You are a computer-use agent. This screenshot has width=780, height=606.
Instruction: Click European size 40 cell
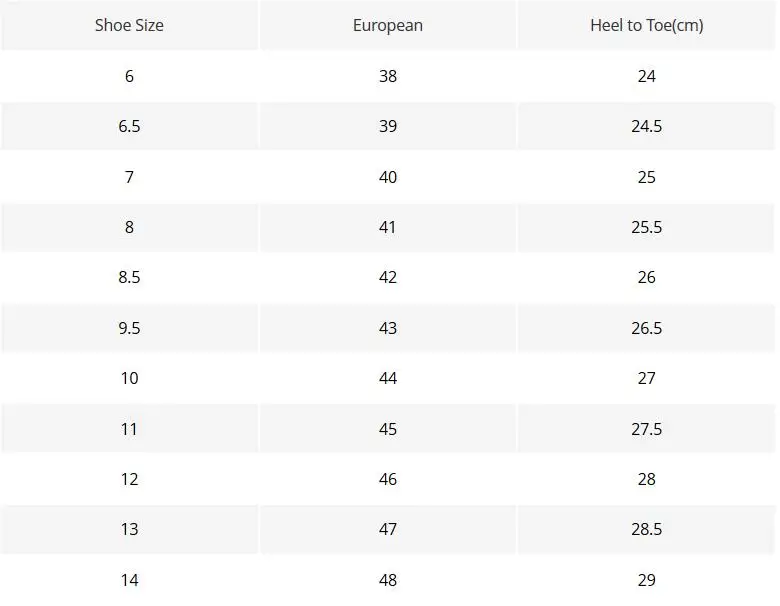(388, 177)
